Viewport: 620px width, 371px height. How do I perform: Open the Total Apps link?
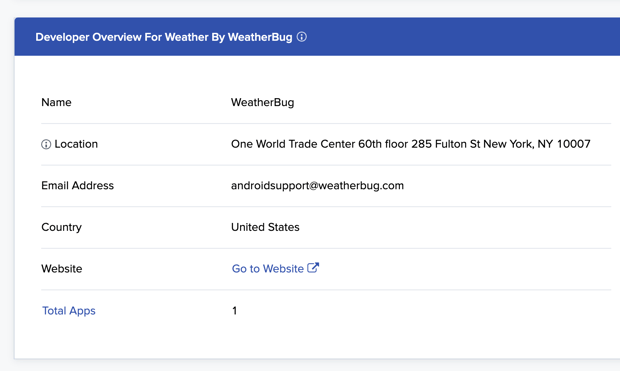(x=69, y=310)
